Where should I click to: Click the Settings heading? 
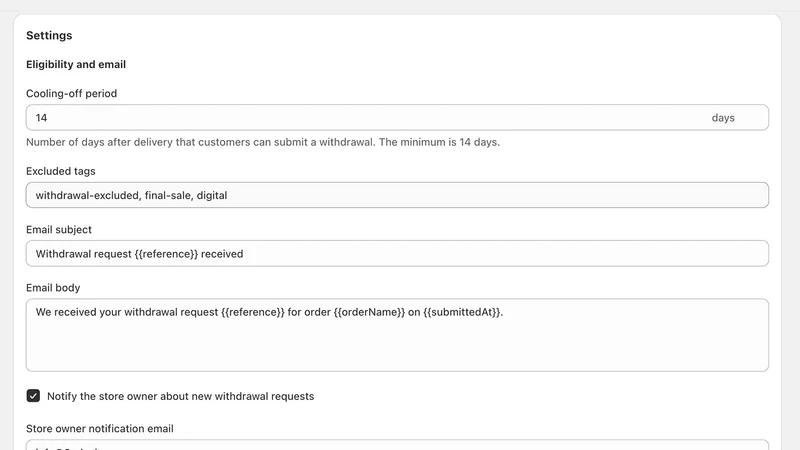click(x=49, y=36)
